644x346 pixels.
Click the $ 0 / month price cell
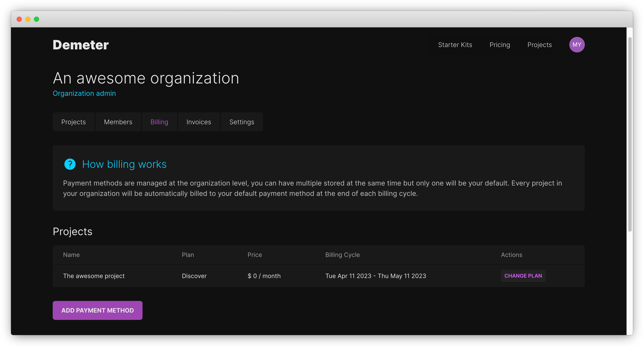(x=264, y=276)
